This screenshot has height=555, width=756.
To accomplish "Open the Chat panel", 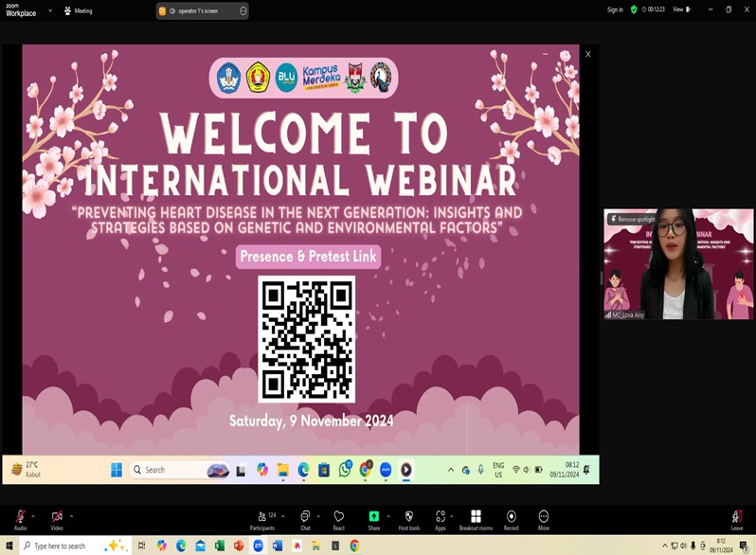I will (x=305, y=517).
